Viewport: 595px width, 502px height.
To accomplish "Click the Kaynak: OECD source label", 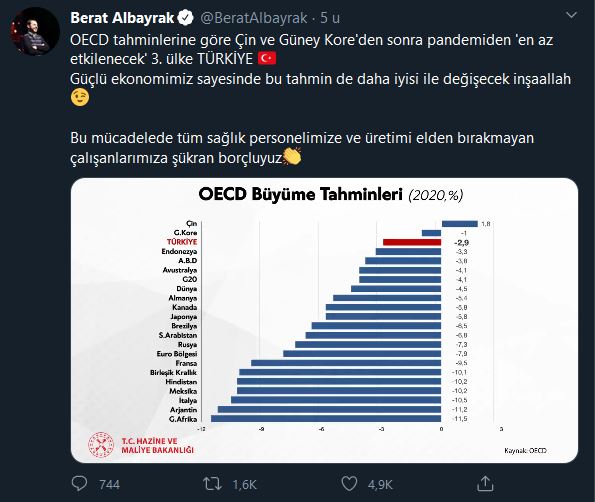I will pyautogui.click(x=525, y=450).
